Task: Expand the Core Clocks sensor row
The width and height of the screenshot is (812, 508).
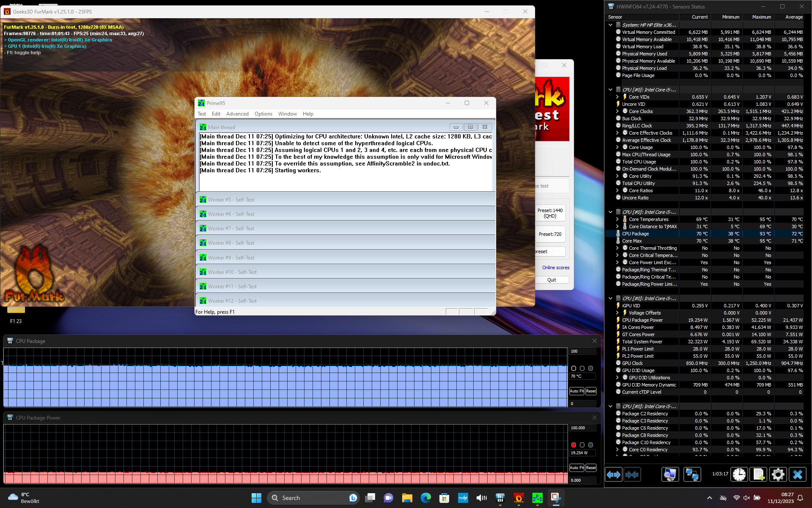Action: pyautogui.click(x=617, y=111)
